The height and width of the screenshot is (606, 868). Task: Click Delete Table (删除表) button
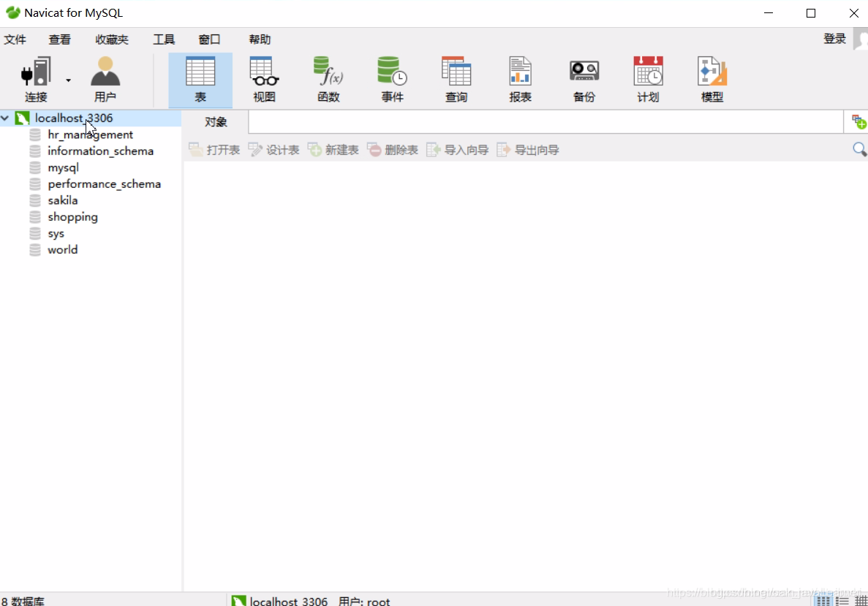(393, 150)
